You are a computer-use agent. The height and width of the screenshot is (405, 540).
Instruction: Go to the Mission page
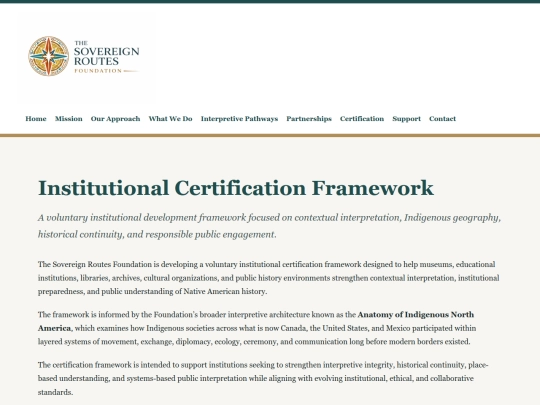tap(69, 119)
